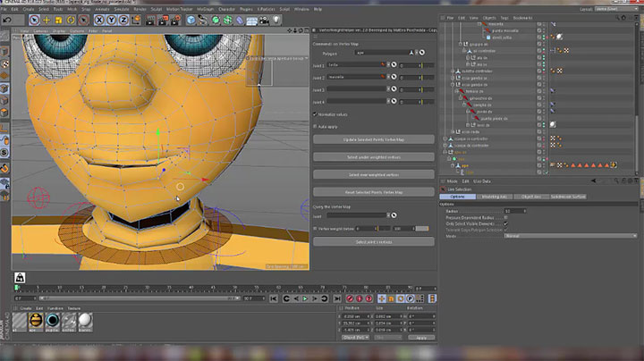Toggle the Pressure Dependent Radius checkbox
The image size is (644, 361).
coord(506,217)
